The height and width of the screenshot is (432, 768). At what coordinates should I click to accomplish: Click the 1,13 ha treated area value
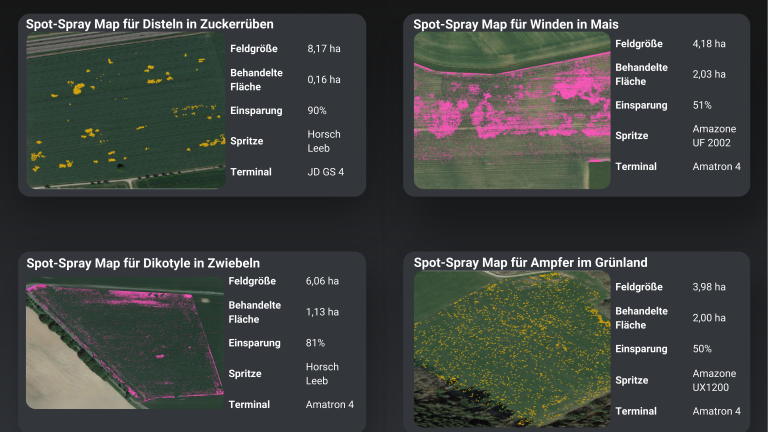pyautogui.click(x=322, y=312)
